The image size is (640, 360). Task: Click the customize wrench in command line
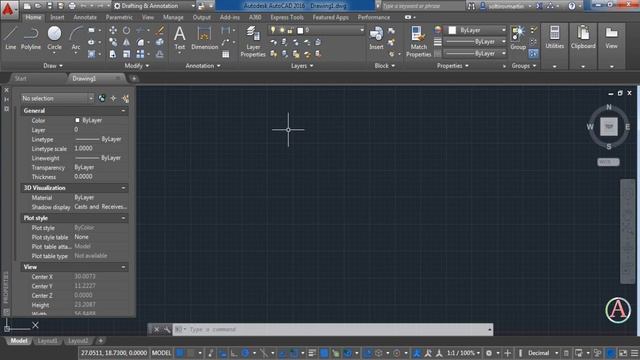click(167, 329)
